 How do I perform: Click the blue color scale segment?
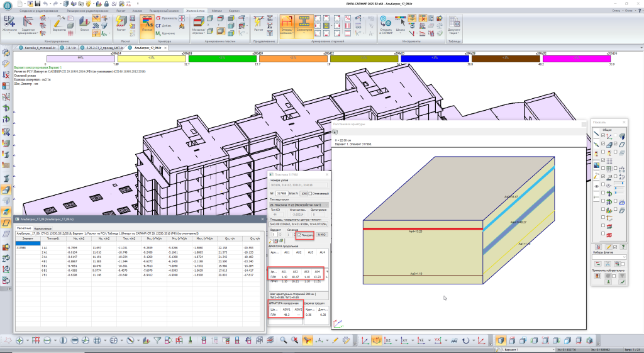point(436,58)
